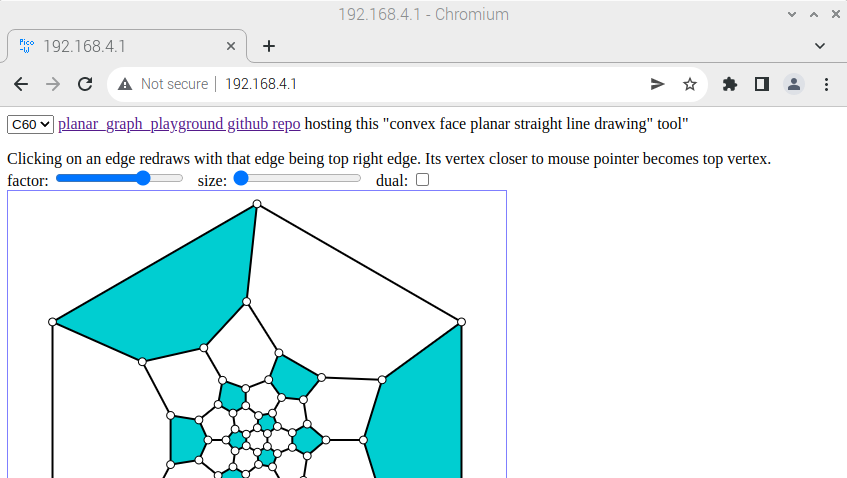Click the send/share page icon
This screenshot has width=847, height=478.
tap(657, 84)
